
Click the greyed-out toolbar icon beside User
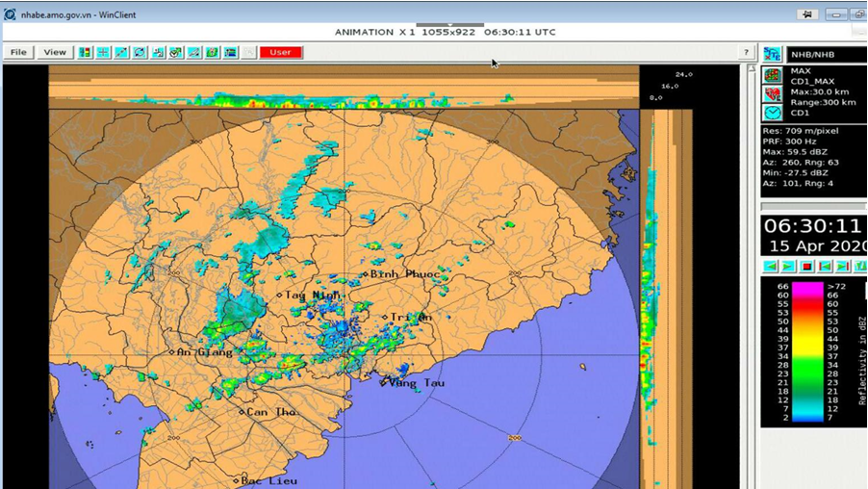click(x=249, y=52)
